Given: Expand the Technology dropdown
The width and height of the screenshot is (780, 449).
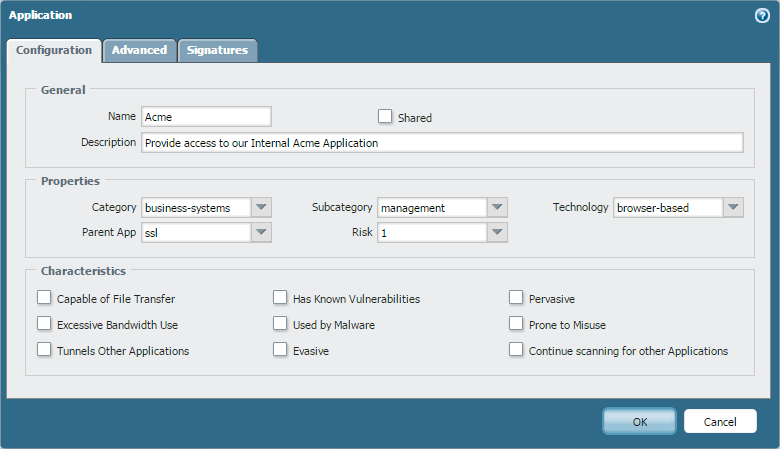Looking at the screenshot, I should point(733,207).
